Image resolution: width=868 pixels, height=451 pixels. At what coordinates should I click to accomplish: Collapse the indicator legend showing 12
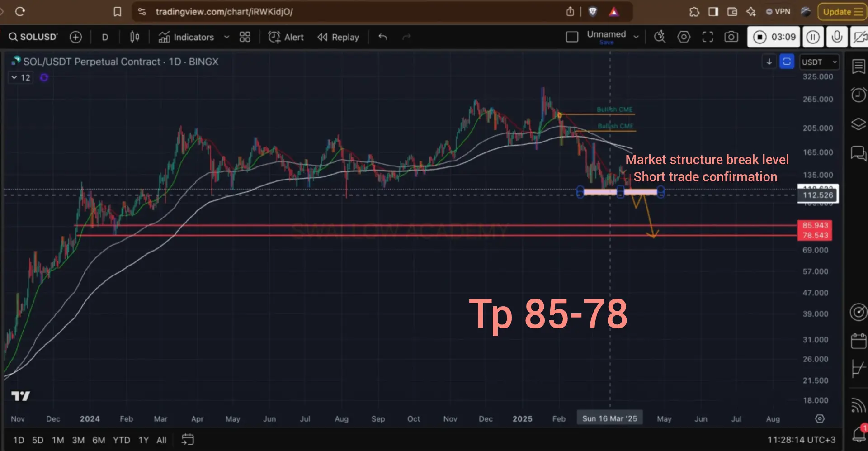coord(21,78)
